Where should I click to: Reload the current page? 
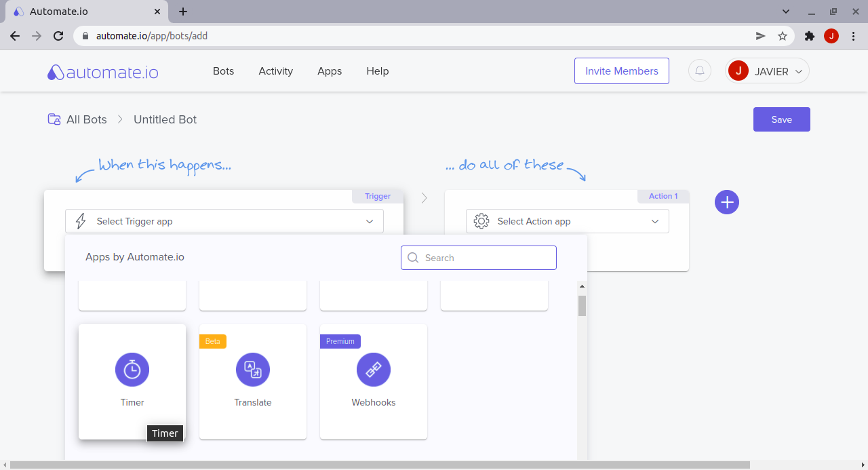coord(58,36)
